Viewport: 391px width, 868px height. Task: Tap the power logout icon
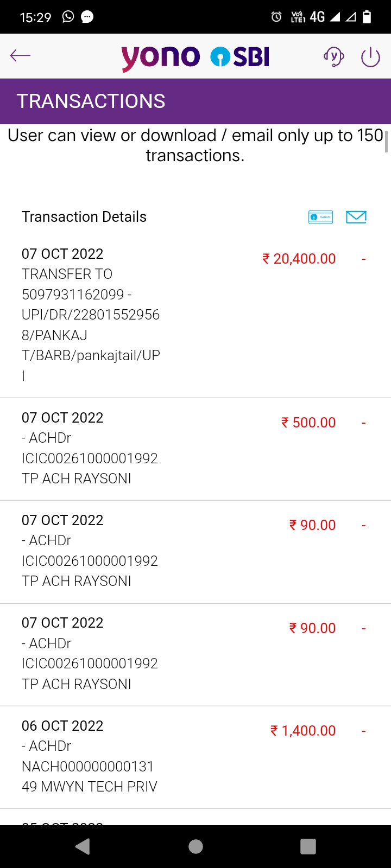click(x=370, y=56)
